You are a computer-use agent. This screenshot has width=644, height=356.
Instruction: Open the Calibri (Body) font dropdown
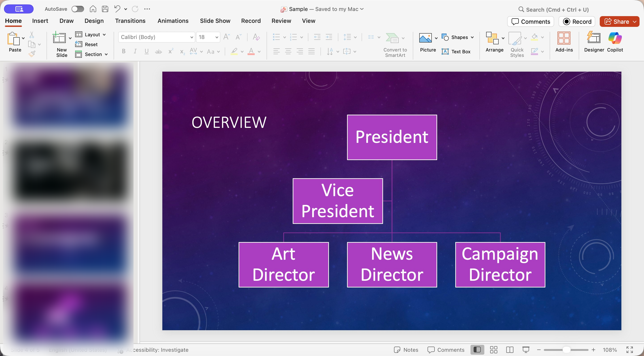coord(157,37)
